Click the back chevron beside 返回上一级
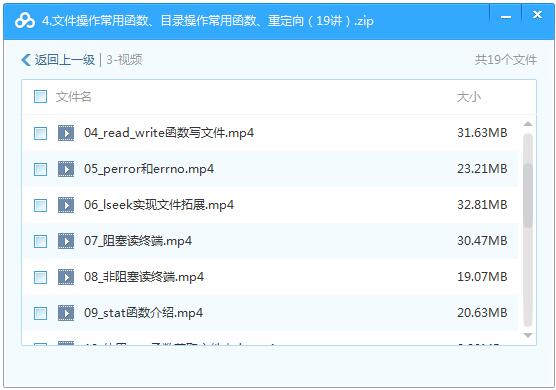 click(26, 60)
